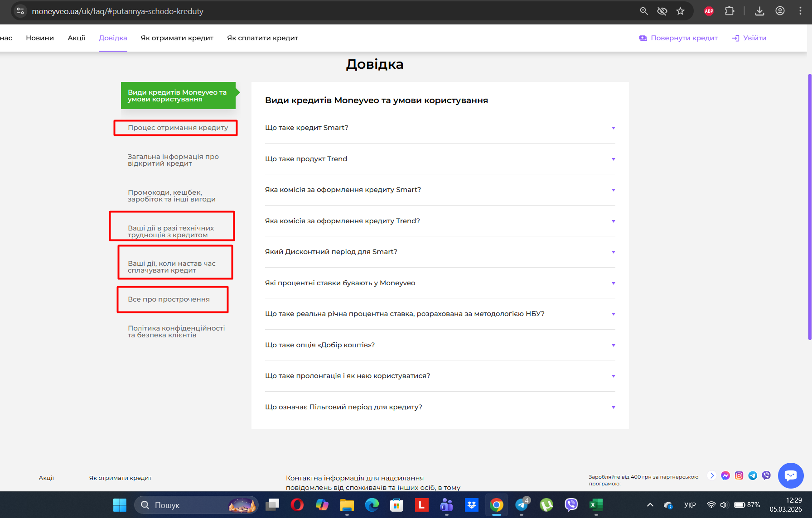Screen dimensions: 812x518
Task: Expand 'Яка комісія за оформлення кредиту Trend?'
Action: click(x=440, y=221)
